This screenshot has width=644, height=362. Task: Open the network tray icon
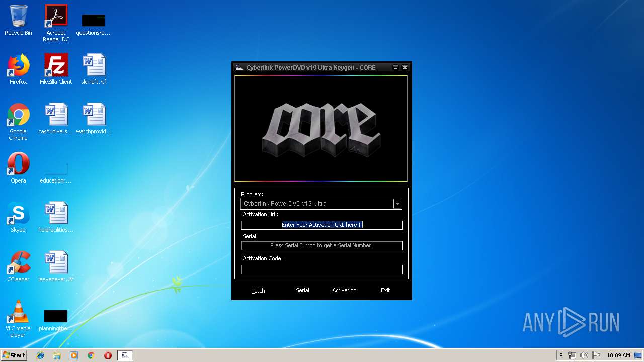(x=572, y=355)
